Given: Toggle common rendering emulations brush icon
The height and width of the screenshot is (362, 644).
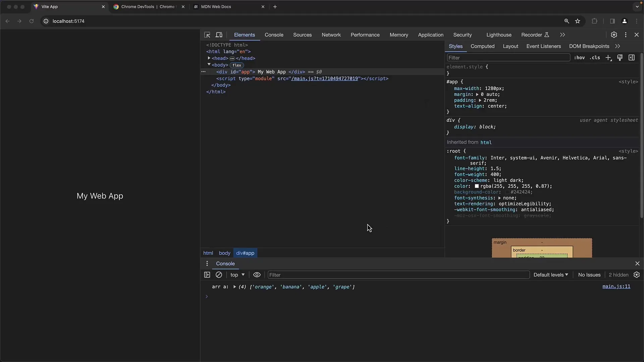Looking at the screenshot, I should coord(620,58).
